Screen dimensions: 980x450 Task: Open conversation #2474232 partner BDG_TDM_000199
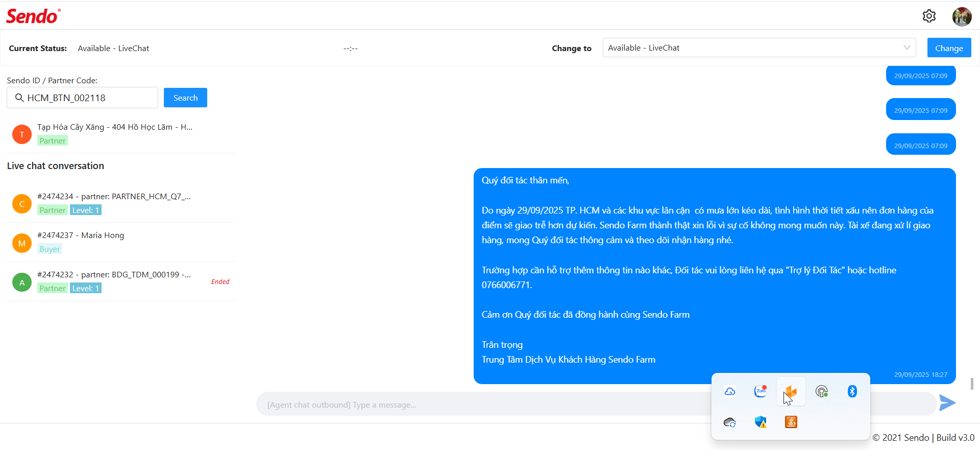pyautogui.click(x=120, y=281)
